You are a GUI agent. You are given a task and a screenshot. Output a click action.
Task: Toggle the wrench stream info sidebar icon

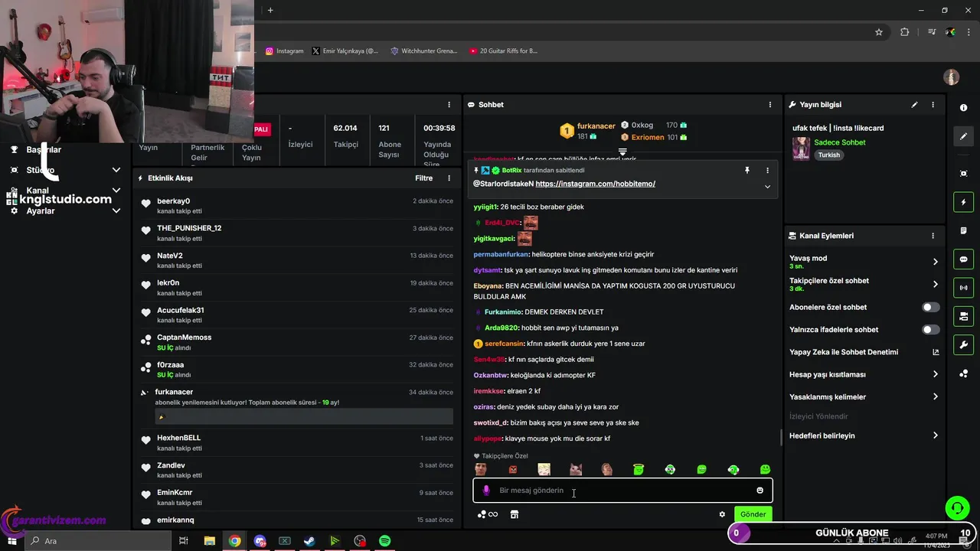click(963, 344)
